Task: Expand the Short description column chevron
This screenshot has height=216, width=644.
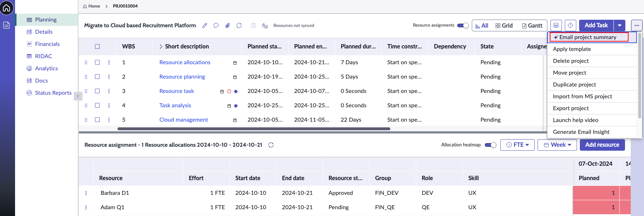Action: coord(161,47)
